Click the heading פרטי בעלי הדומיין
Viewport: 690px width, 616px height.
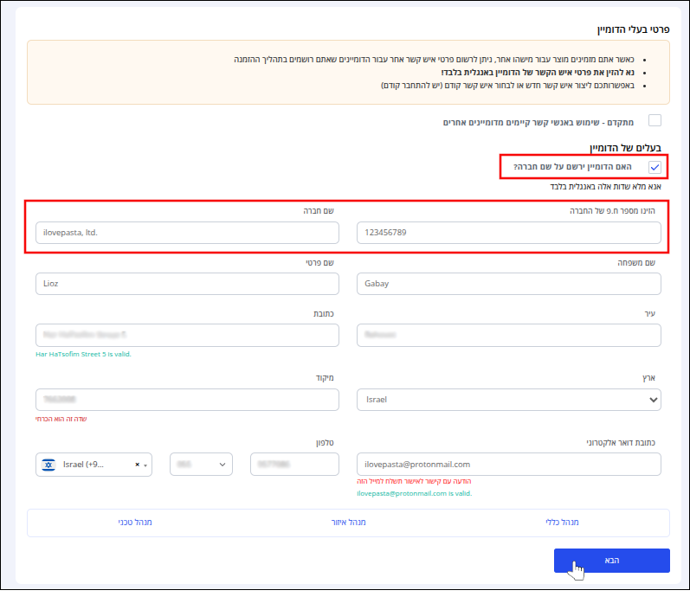[633, 29]
